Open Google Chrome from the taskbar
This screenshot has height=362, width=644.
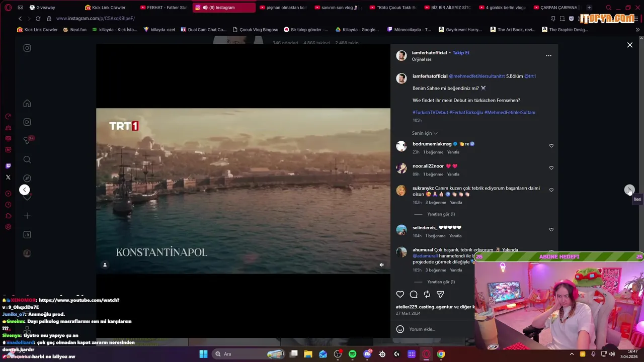click(441, 354)
